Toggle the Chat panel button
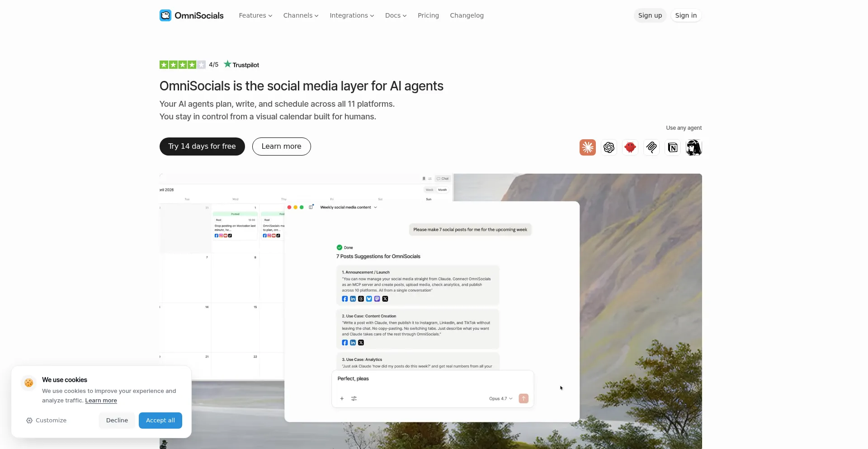 pos(443,179)
